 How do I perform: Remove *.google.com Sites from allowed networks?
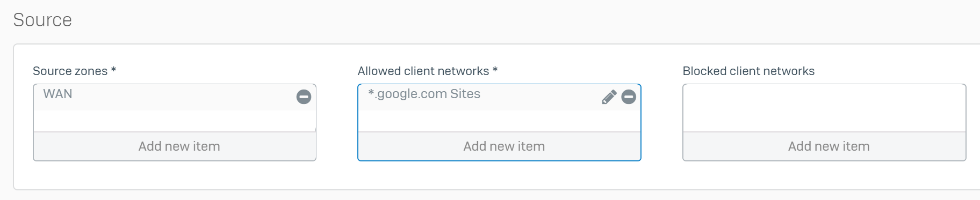[x=629, y=97]
